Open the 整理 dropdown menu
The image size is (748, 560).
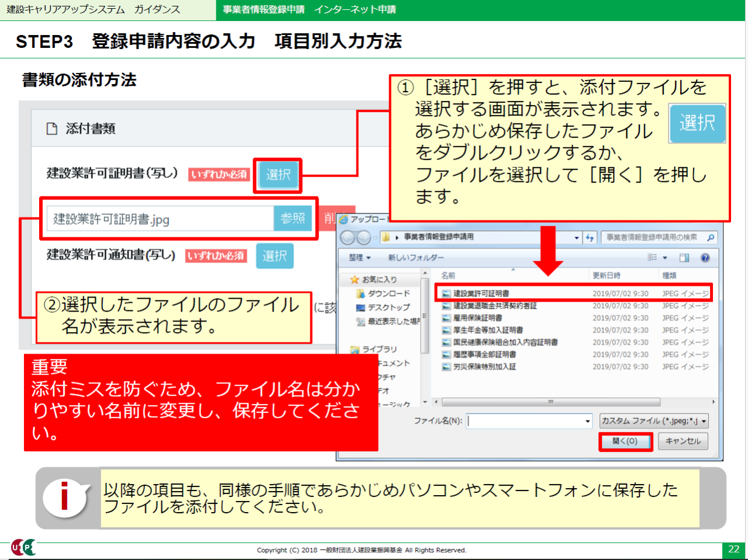tap(359, 258)
